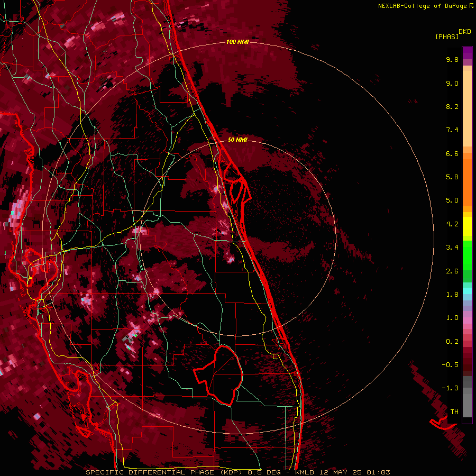
Task: Pick the yellow band on color scale
Action: pos(467,226)
